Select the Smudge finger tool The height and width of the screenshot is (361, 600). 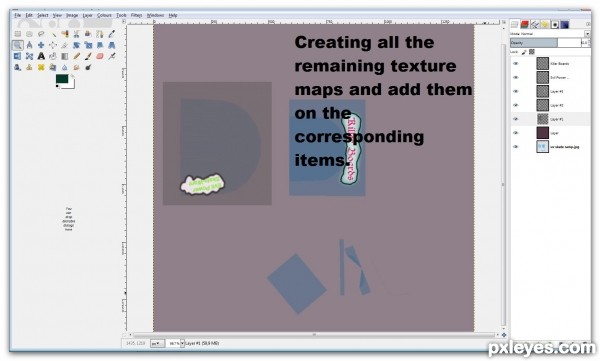point(76,67)
